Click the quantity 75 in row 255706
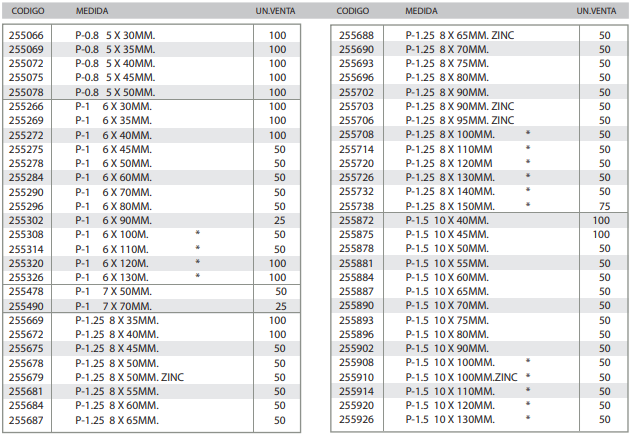The width and height of the screenshot is (633, 434). pyautogui.click(x=604, y=119)
